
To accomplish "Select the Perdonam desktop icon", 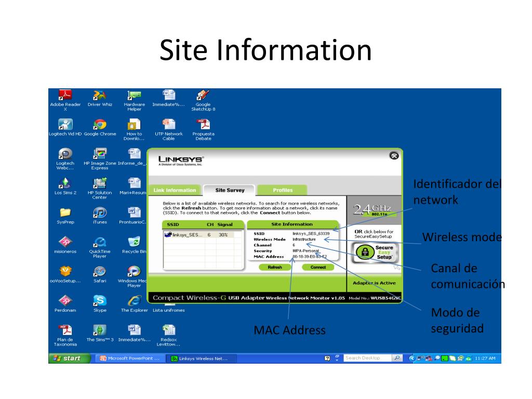I will 65,303.
